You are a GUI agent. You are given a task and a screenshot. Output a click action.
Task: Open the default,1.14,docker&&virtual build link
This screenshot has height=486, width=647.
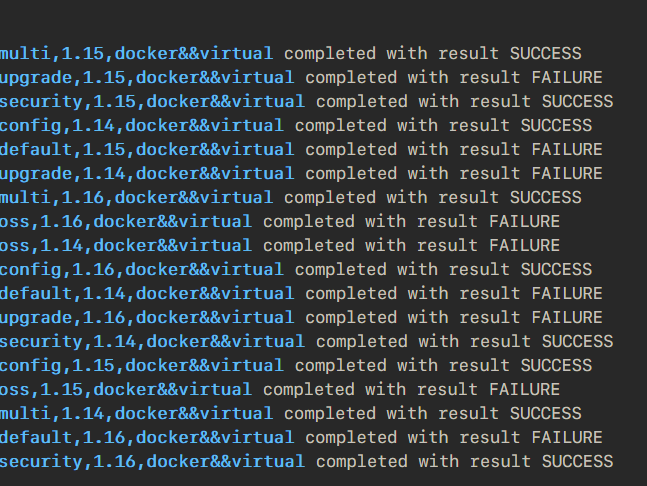tap(147, 293)
